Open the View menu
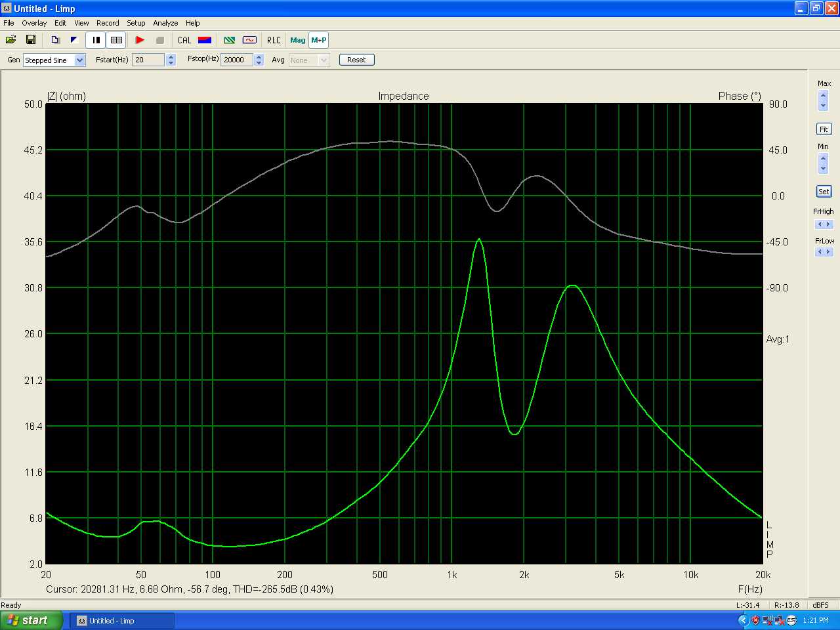Image resolution: width=840 pixels, height=630 pixels. pos(81,23)
